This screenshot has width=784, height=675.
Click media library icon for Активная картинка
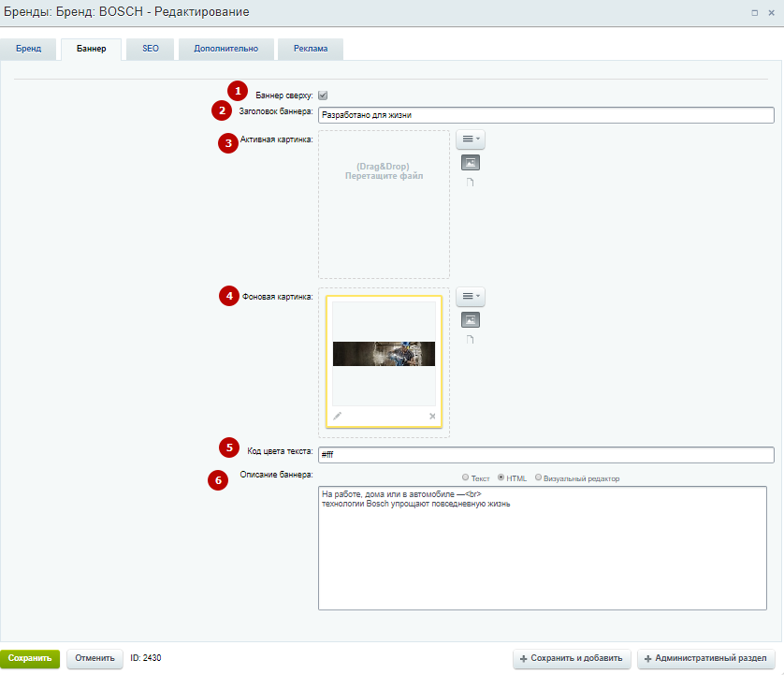click(x=471, y=163)
